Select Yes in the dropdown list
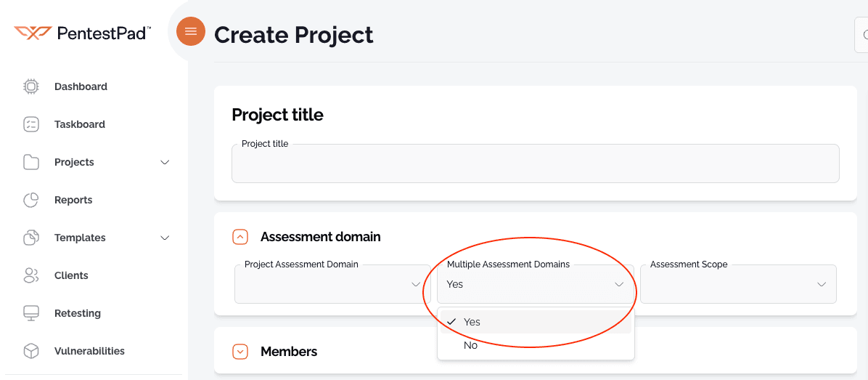 click(536, 322)
